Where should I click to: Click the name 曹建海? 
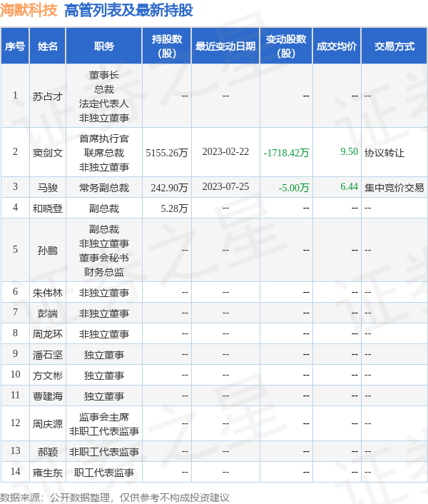pyautogui.click(x=48, y=396)
